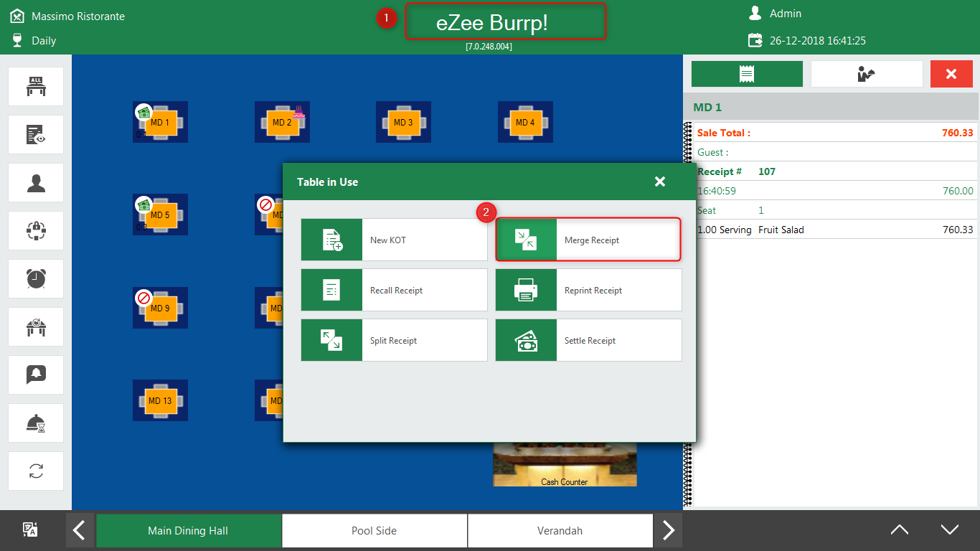Click the Settle Receipt cash icon

click(x=526, y=340)
